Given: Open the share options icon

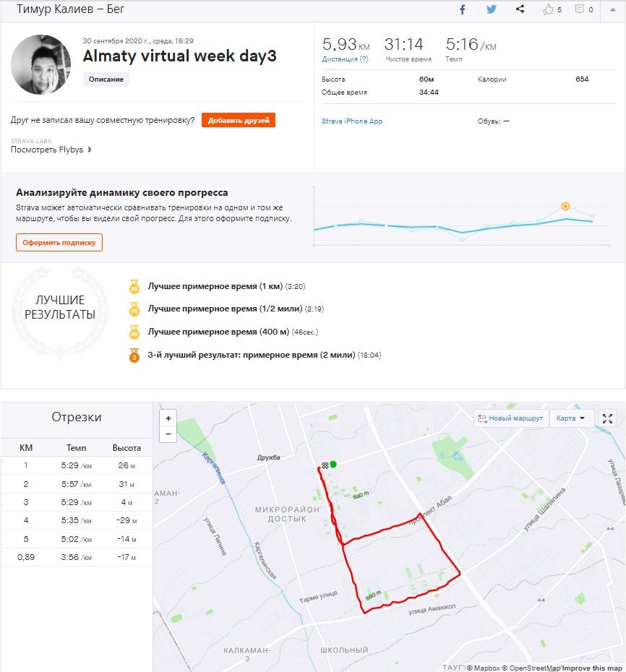Looking at the screenshot, I should coord(520,9).
